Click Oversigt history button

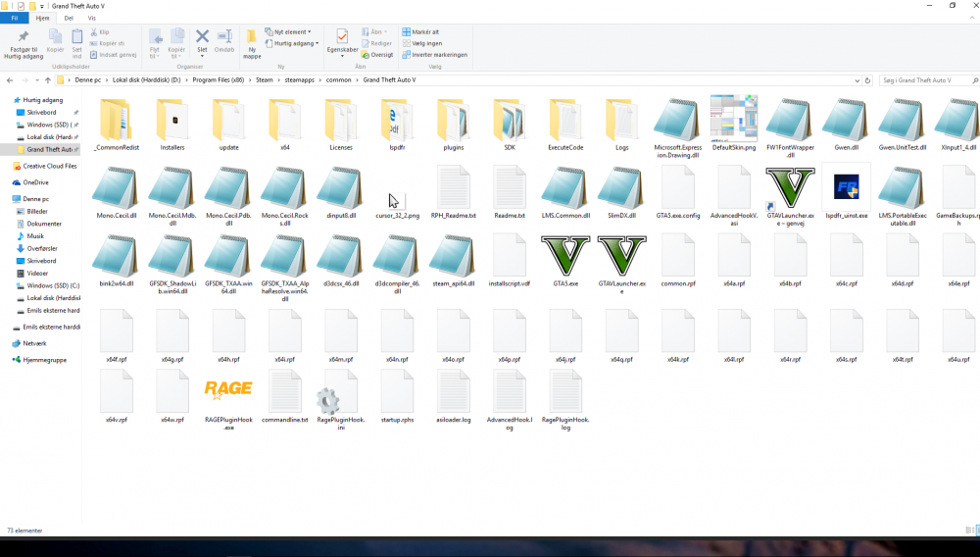coord(377,54)
